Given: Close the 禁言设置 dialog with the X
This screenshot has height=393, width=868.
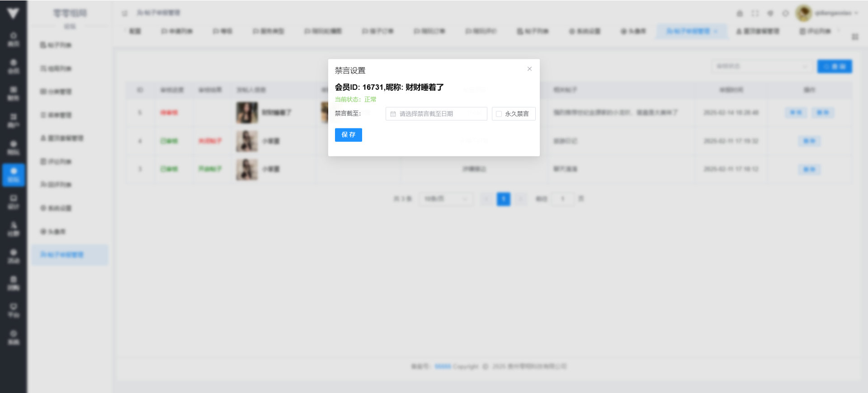Looking at the screenshot, I should click(x=529, y=69).
